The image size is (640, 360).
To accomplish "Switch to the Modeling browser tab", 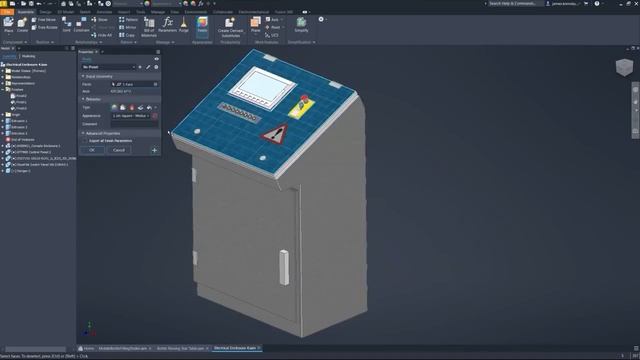I will click(29, 56).
